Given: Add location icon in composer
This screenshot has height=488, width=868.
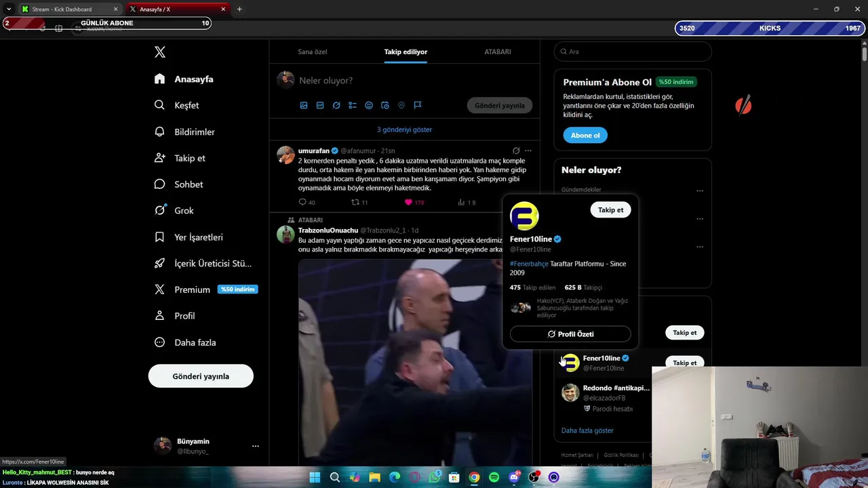Looking at the screenshot, I should [401, 106].
